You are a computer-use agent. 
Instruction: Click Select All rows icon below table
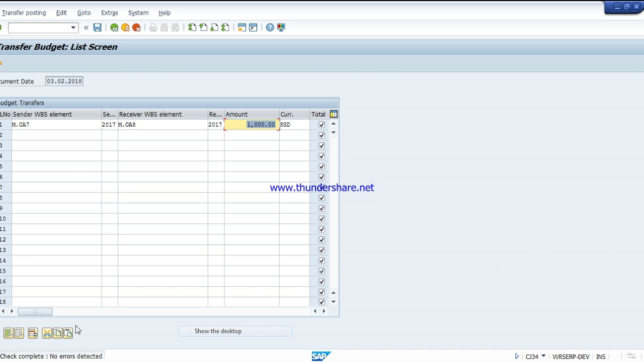[x=8, y=333]
